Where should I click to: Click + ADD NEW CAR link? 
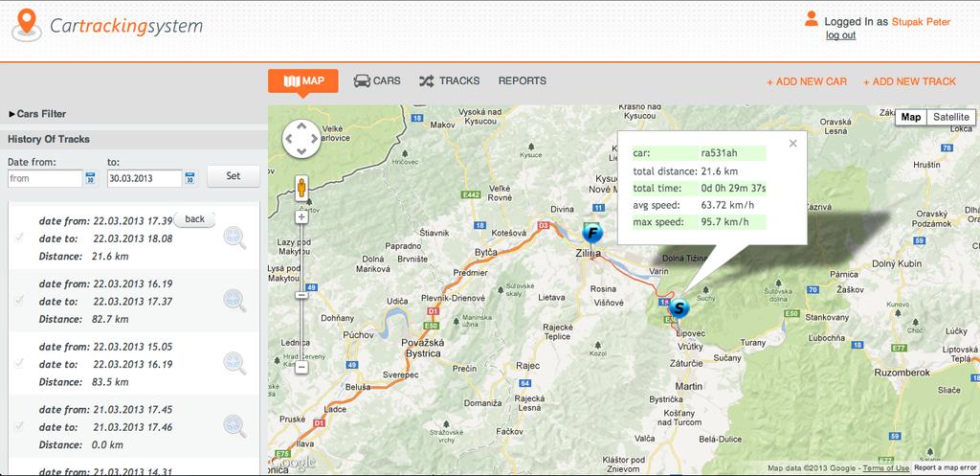point(807,82)
